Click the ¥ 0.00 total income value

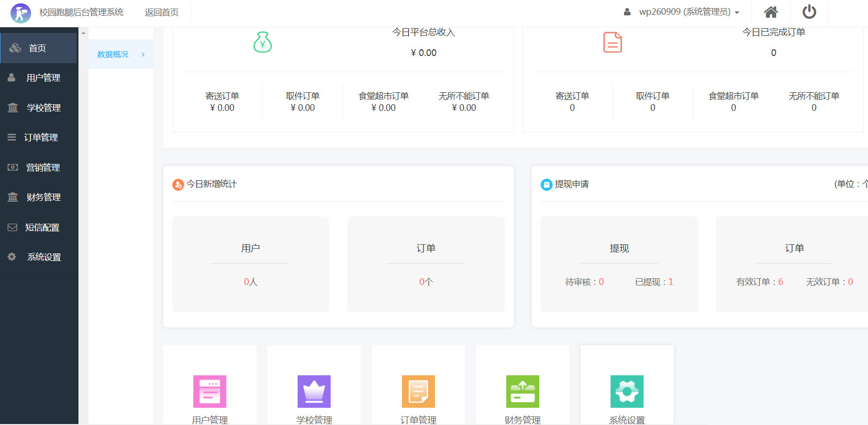[423, 53]
